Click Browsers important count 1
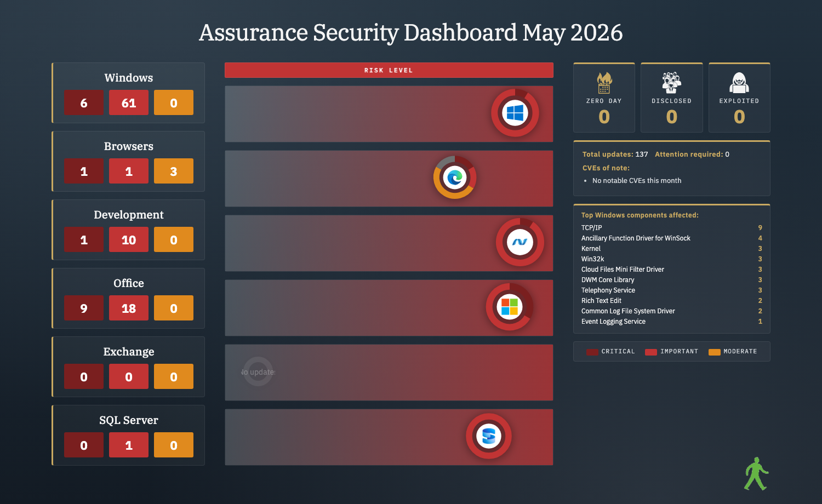 click(x=129, y=171)
